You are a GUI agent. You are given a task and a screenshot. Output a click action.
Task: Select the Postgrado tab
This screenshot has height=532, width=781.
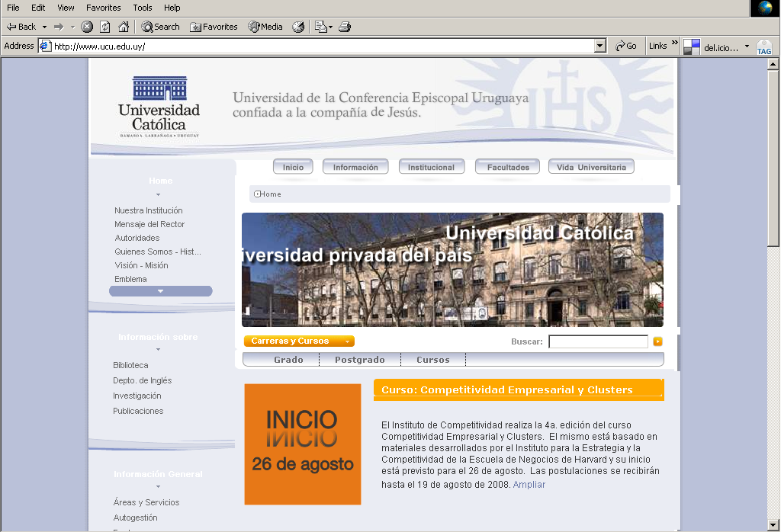(360, 360)
